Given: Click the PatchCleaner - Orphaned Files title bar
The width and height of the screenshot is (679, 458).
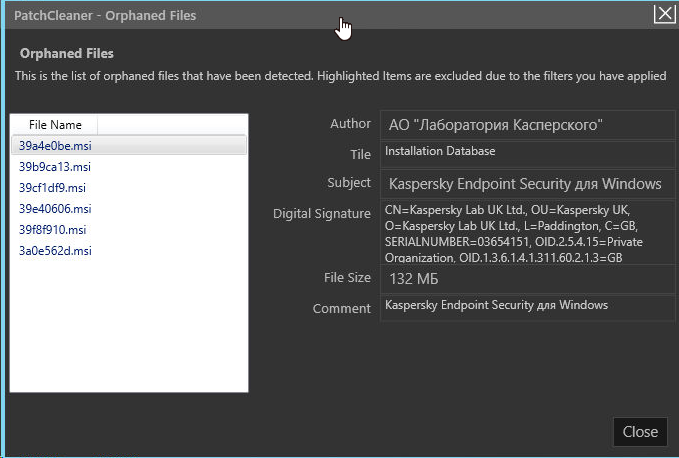Looking at the screenshot, I should click(x=200, y=15).
